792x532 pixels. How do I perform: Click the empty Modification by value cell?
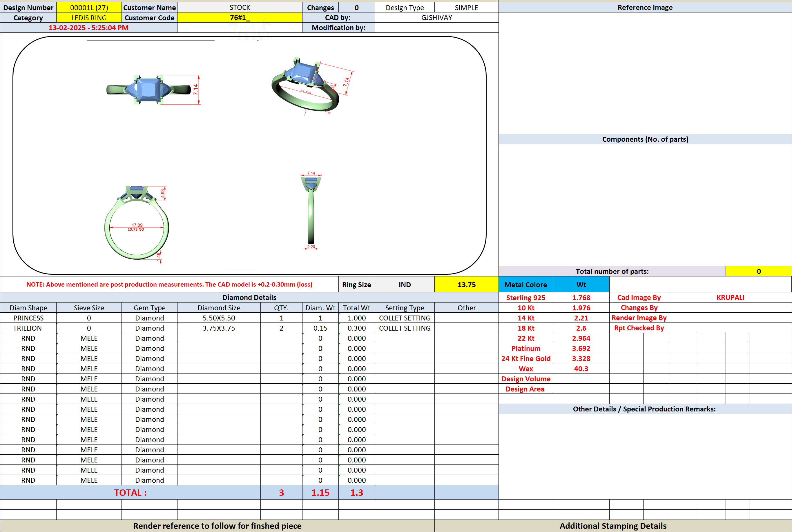pos(436,28)
